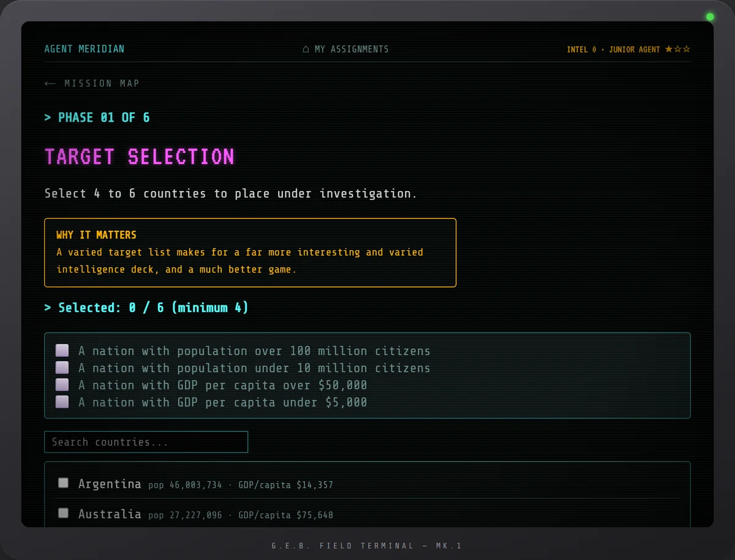Click the Junior Agent star rating
This screenshot has width=735, height=560.
point(677,49)
